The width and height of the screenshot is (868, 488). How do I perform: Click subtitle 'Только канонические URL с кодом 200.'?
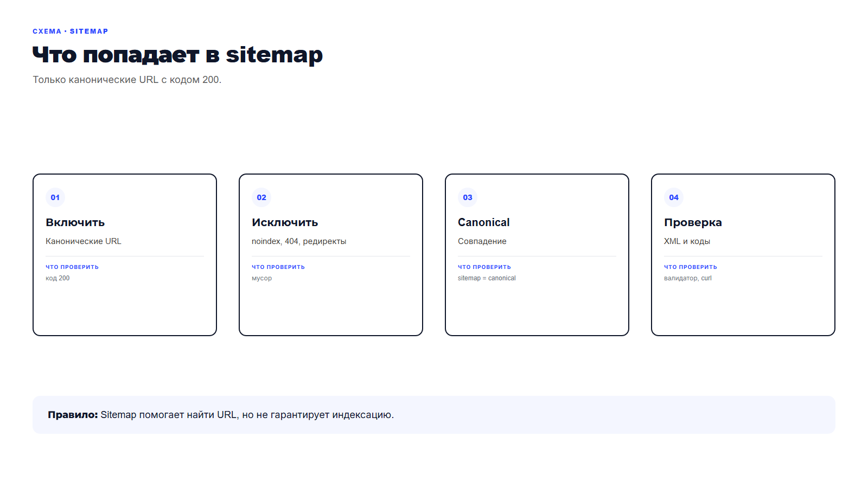(x=127, y=80)
